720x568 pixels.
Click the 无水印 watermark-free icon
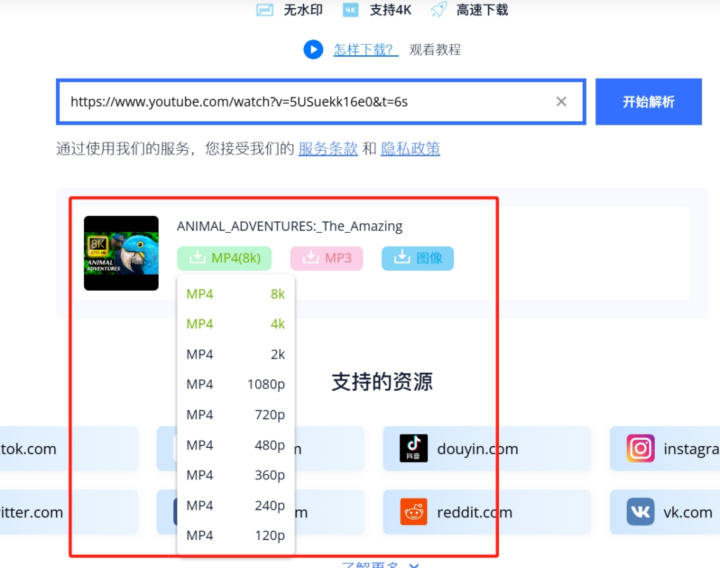[264, 10]
